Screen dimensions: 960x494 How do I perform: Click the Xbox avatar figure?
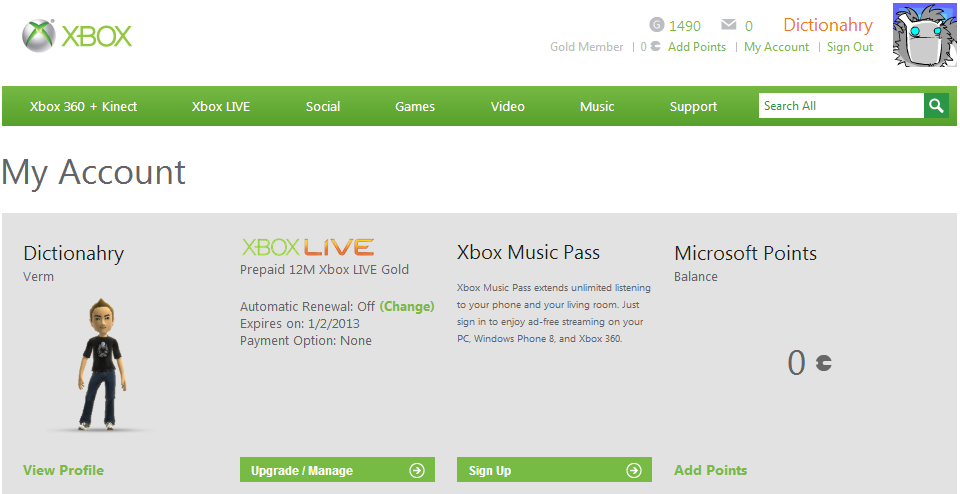[x=102, y=365]
